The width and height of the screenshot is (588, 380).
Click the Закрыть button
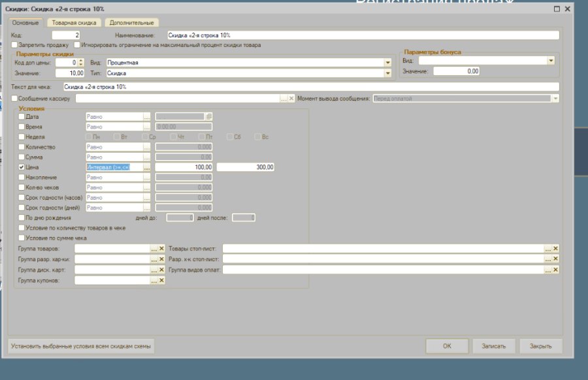[x=541, y=346]
